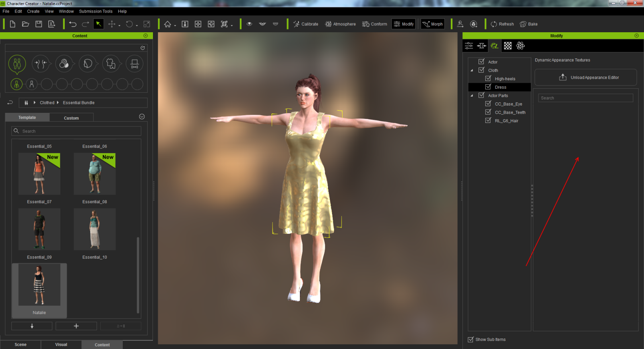The height and width of the screenshot is (349, 644).
Task: Open the Rotate tool dropdown arrow
Action: 137,26
